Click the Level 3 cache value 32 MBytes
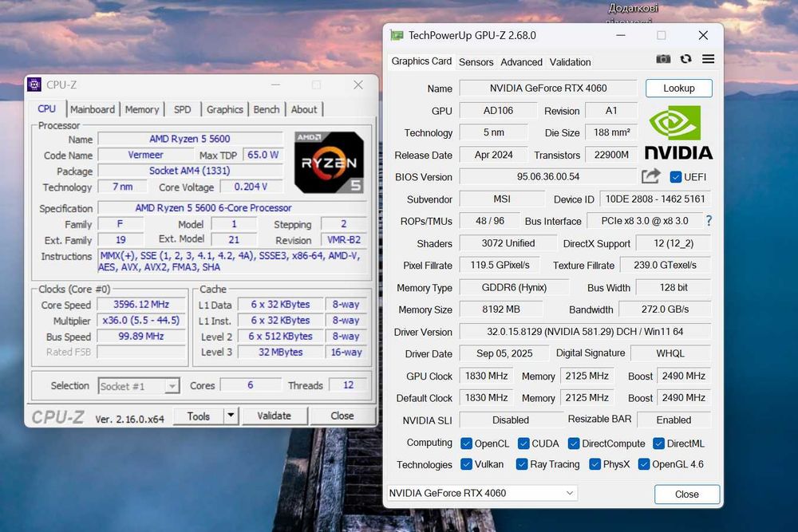 click(280, 352)
